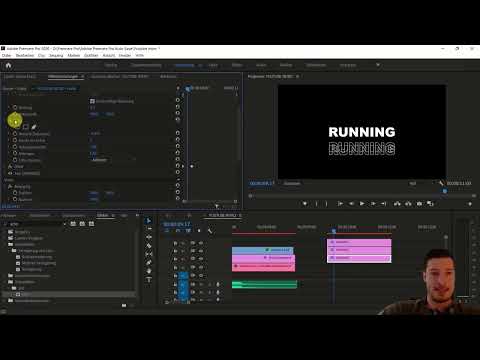Select the Selection tool arrow
The width and height of the screenshot is (480, 360).
149,221
